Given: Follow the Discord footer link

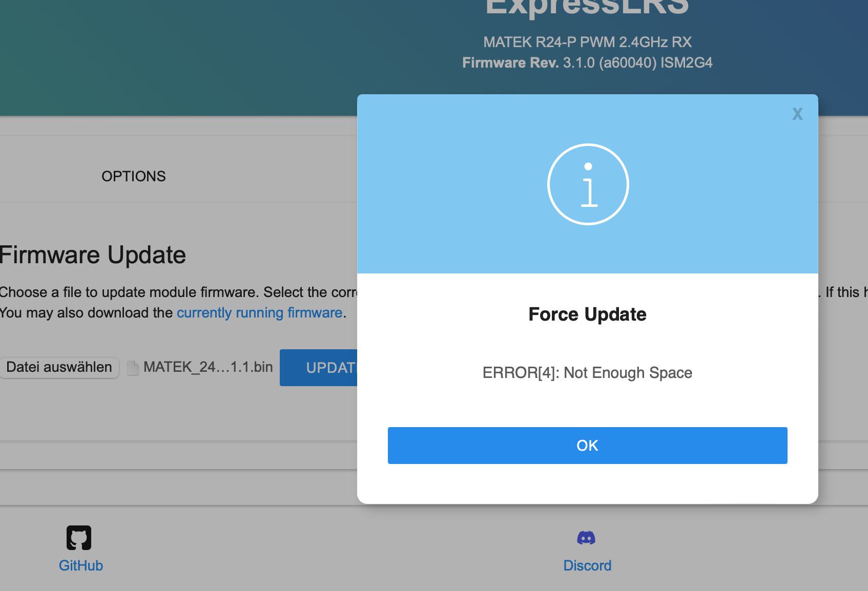Looking at the screenshot, I should (x=587, y=565).
